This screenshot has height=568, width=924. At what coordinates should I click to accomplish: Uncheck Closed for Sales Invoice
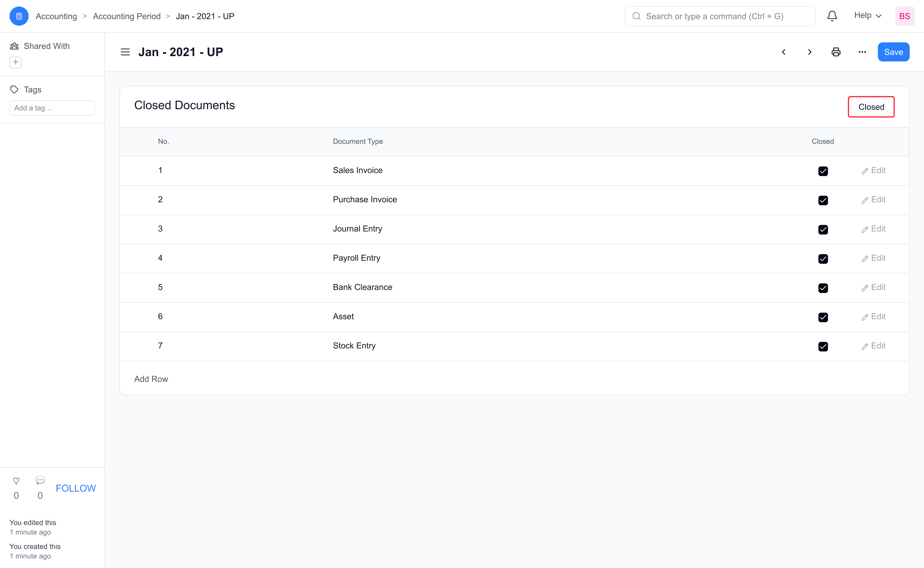(x=823, y=171)
